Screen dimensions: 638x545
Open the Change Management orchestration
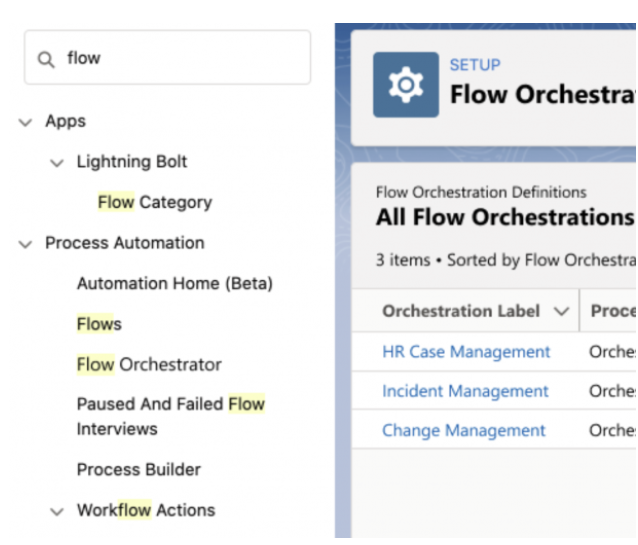[x=464, y=430]
